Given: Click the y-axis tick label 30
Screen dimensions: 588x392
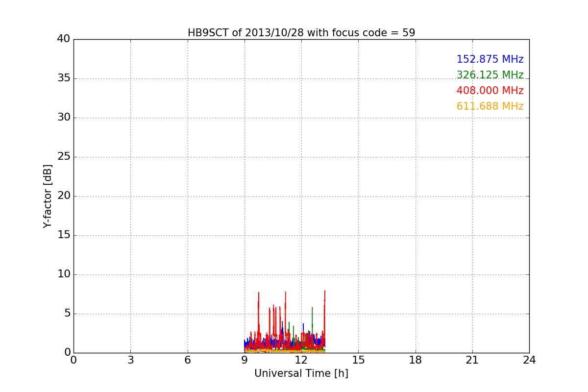Looking at the screenshot, I should pos(64,118).
